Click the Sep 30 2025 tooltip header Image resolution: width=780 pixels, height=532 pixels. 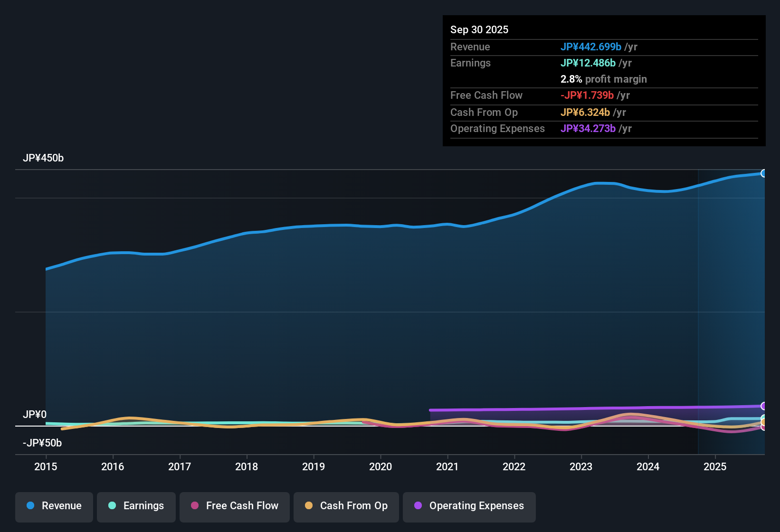(x=479, y=29)
